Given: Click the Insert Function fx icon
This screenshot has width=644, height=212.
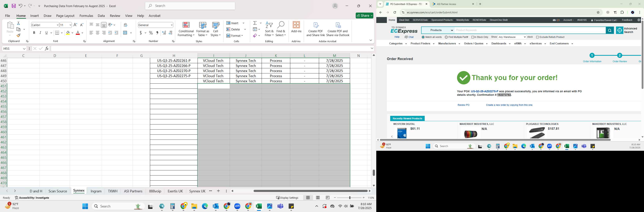Looking at the screenshot, I should click(x=47, y=48).
